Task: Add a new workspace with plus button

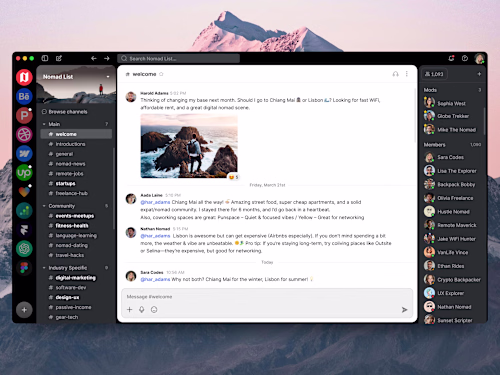Action: click(x=24, y=310)
